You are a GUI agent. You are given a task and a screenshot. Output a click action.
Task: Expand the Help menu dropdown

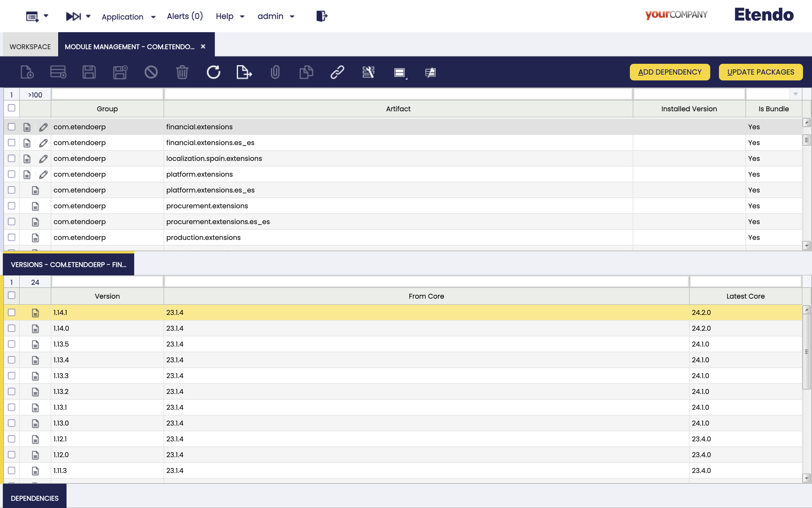(x=230, y=16)
